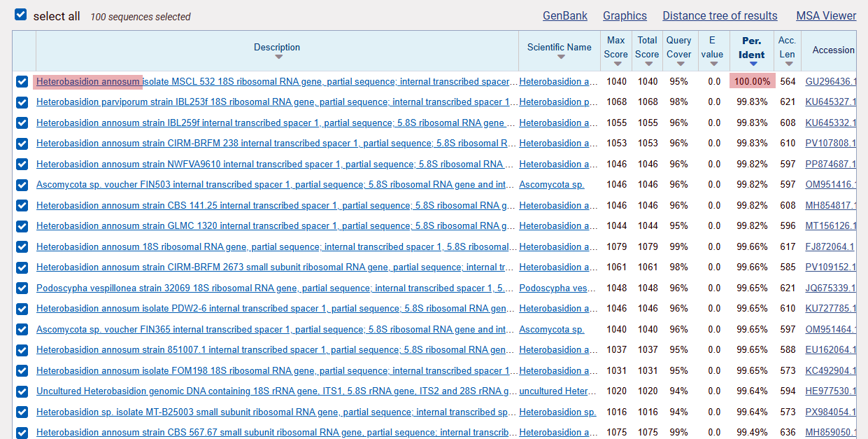Open Heterobasidion sp. scientific name link
This screenshot has height=439, width=868.
[558, 412]
